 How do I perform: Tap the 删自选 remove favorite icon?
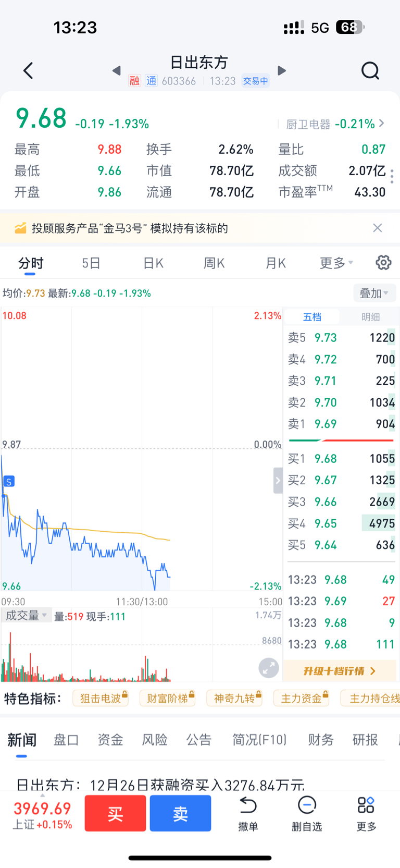coord(307,806)
